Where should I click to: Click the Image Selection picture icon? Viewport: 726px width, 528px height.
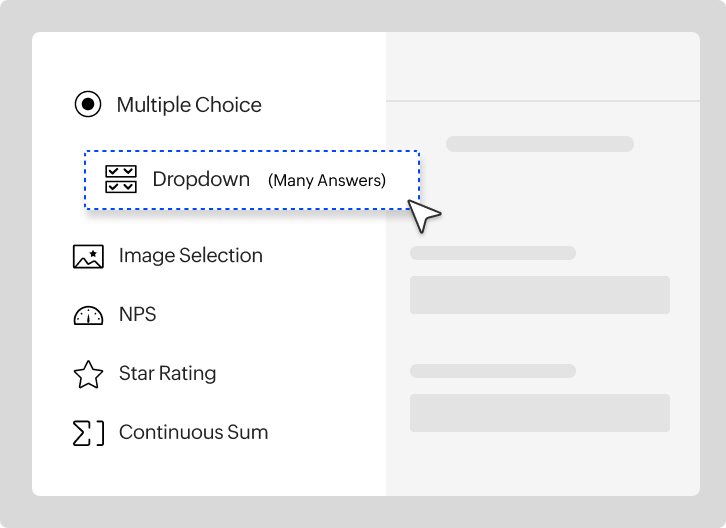click(88, 256)
